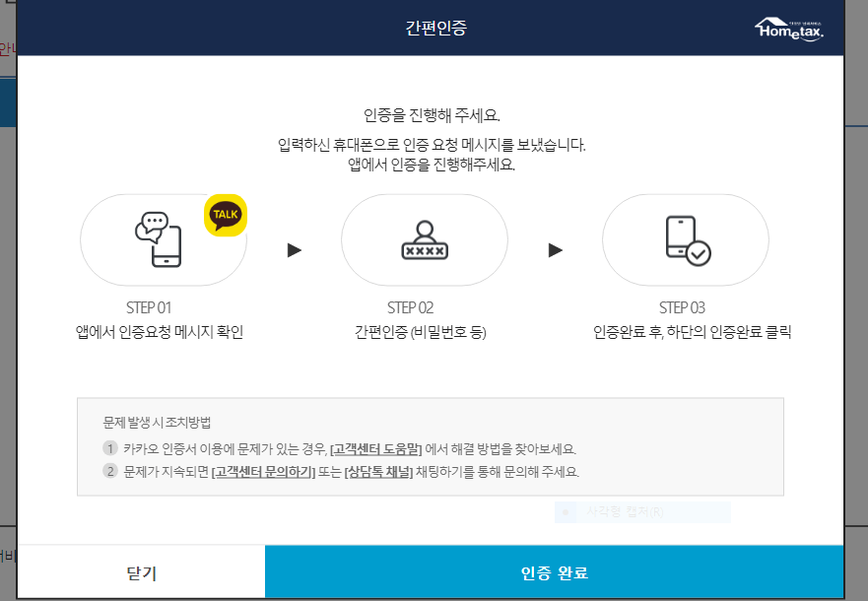Select the faded 사각형 캡처(R) capture option
Viewport: 868px width, 601px height.
pyautogui.click(x=642, y=511)
